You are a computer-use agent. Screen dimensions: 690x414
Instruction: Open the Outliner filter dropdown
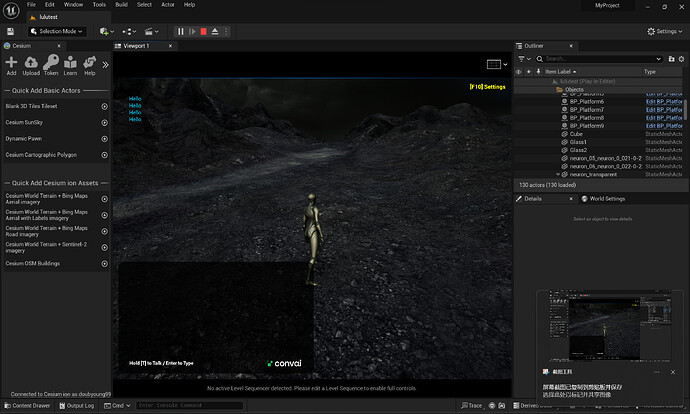[x=525, y=59]
